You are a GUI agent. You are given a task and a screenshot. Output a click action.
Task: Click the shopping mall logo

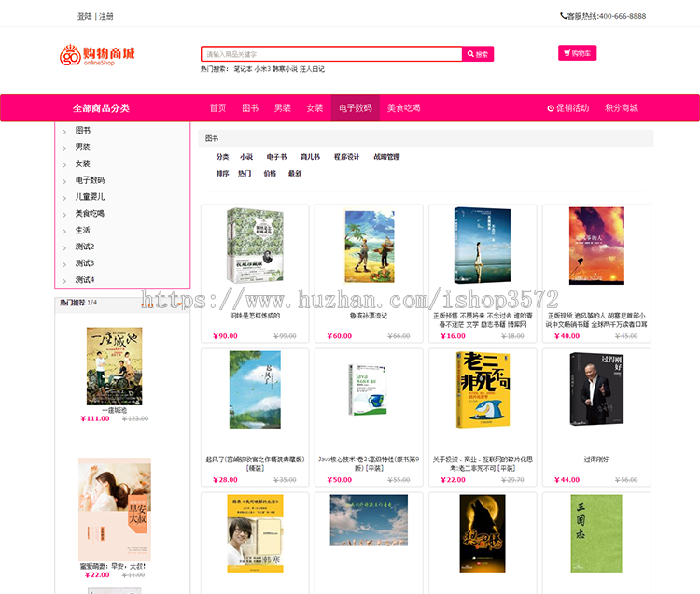click(97, 55)
